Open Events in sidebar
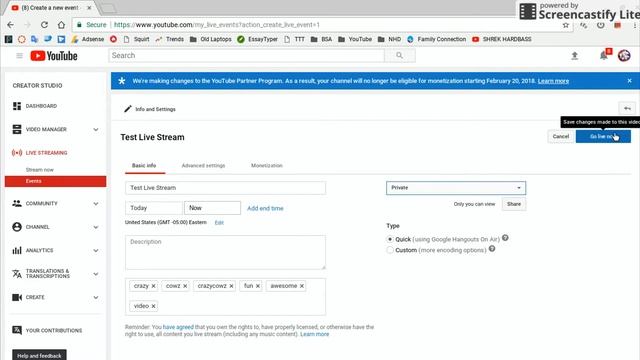640x360 pixels. point(56,181)
